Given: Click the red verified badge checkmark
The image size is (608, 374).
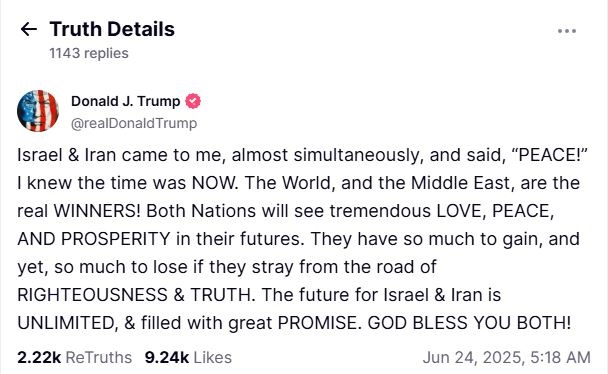Looking at the screenshot, I should [193, 101].
